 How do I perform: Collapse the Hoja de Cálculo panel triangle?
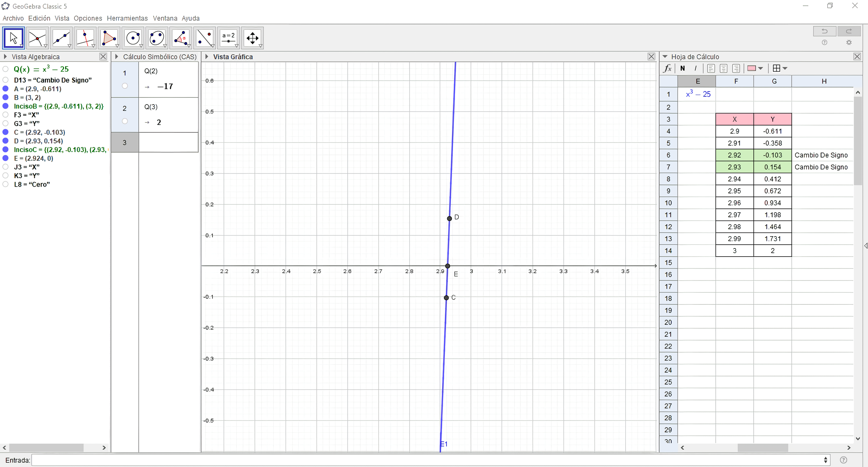(x=665, y=57)
